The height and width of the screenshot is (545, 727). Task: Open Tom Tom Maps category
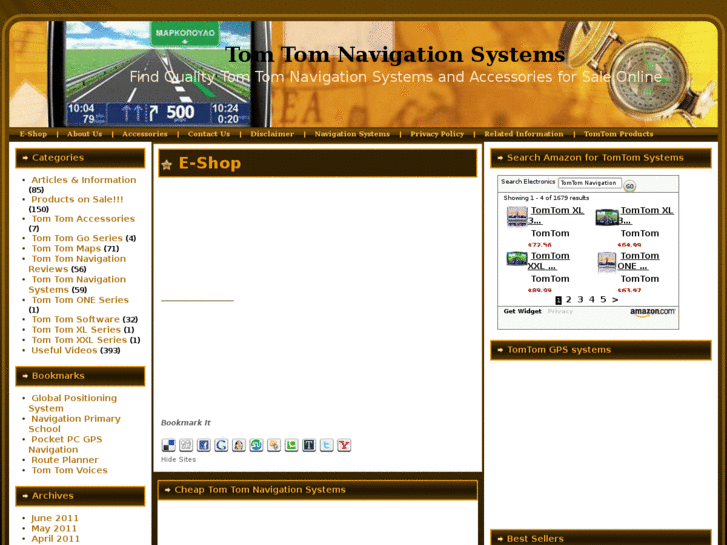(x=66, y=249)
